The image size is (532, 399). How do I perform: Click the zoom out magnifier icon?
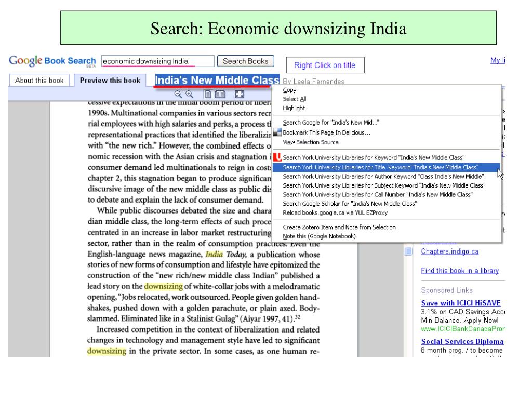178,95
